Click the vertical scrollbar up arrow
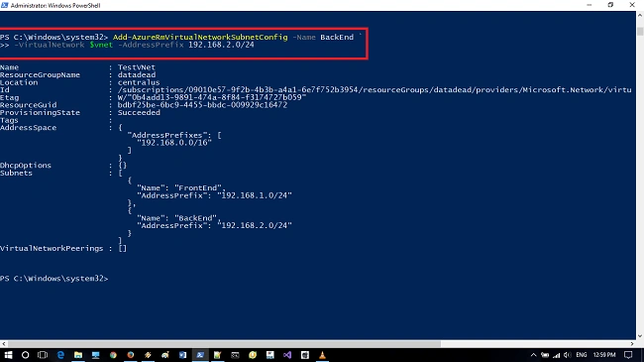 click(640, 15)
